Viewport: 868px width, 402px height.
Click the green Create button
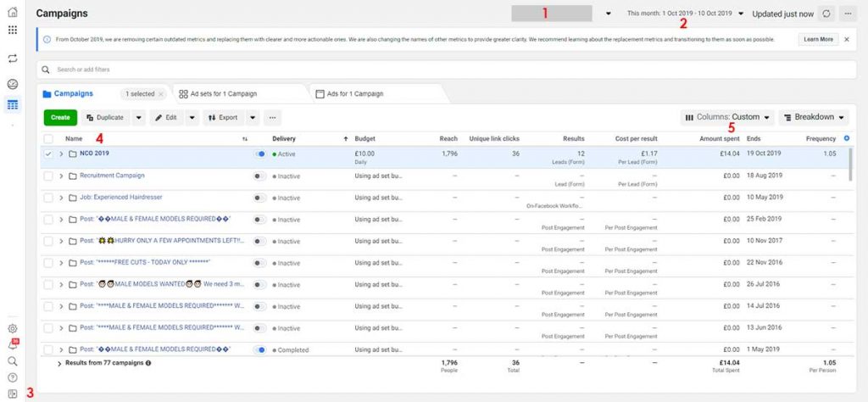point(59,117)
